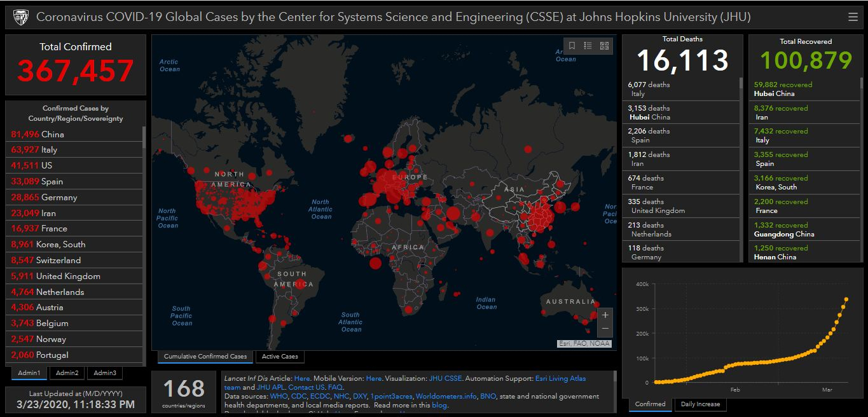Screen dimensions: 868x417
Task: Click the Contact US link
Action: (x=306, y=387)
